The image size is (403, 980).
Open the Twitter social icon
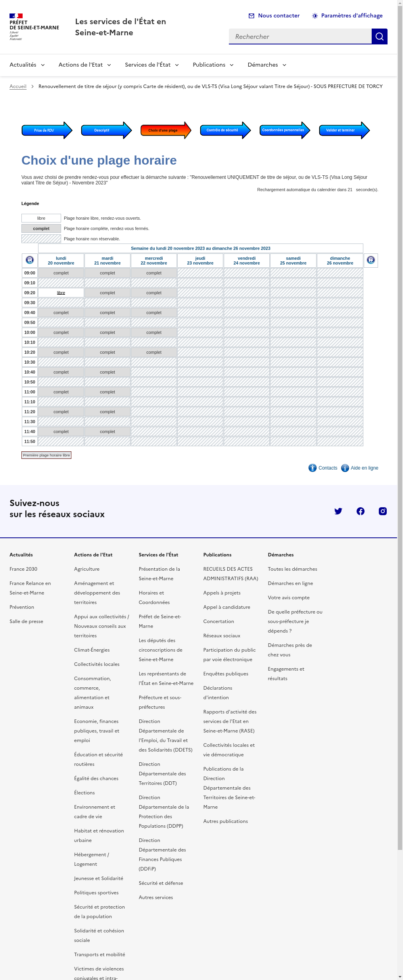point(338,511)
